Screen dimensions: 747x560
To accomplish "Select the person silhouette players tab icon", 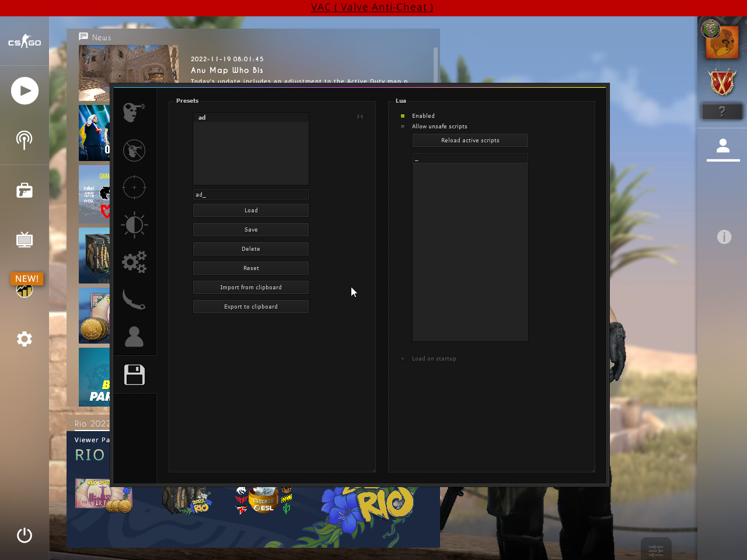I will [x=134, y=337].
